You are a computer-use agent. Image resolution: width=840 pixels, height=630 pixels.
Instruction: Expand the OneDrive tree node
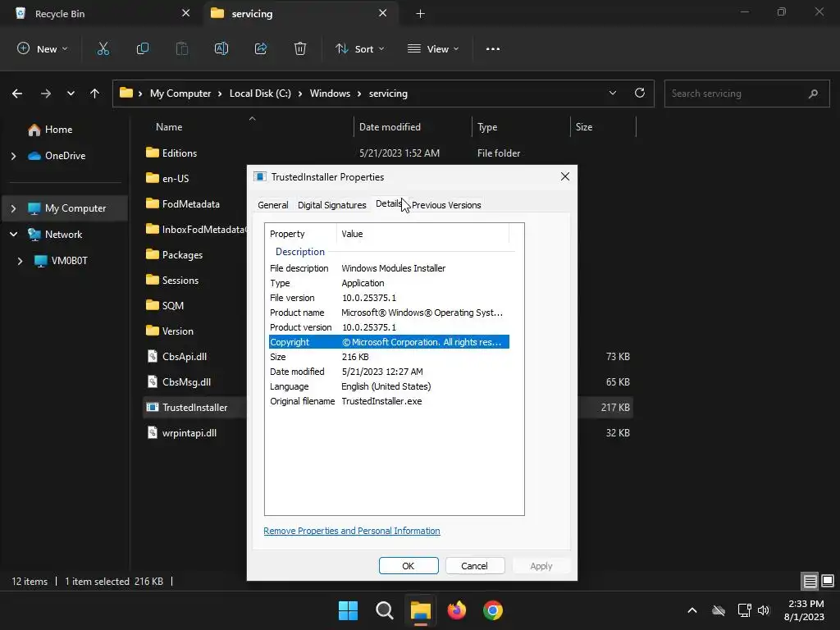pos(13,156)
